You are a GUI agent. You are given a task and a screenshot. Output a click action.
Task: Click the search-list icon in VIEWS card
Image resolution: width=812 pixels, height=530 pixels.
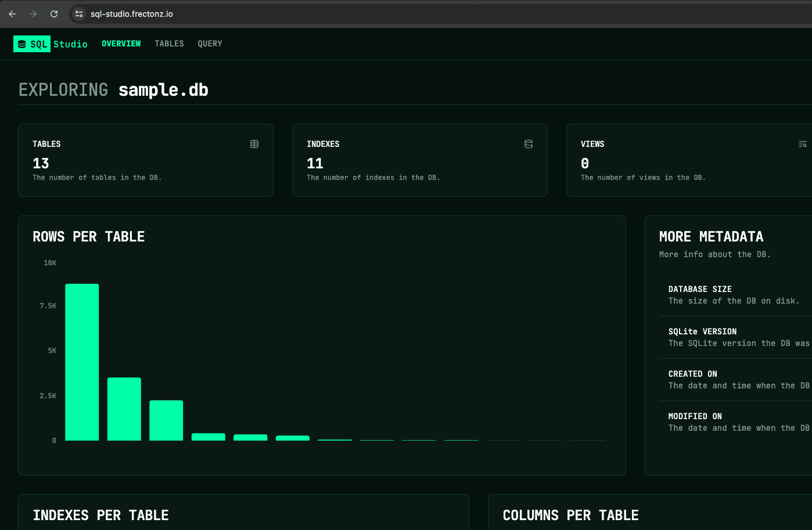tap(803, 144)
